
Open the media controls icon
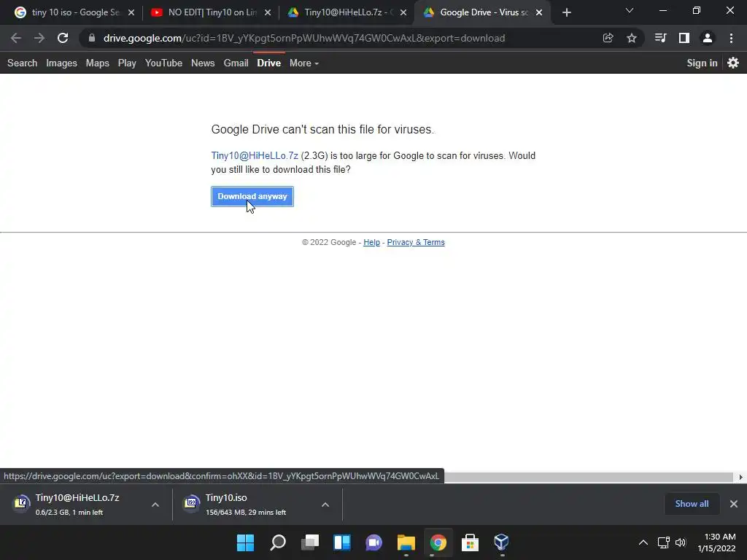pyautogui.click(x=660, y=38)
